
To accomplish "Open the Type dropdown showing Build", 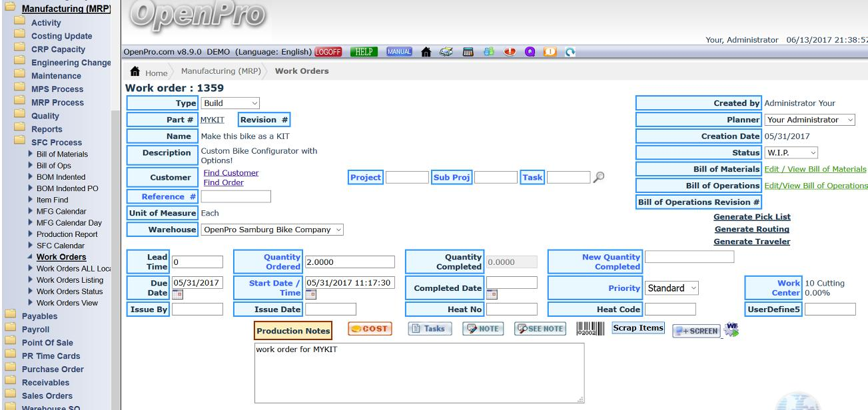I will coord(230,103).
